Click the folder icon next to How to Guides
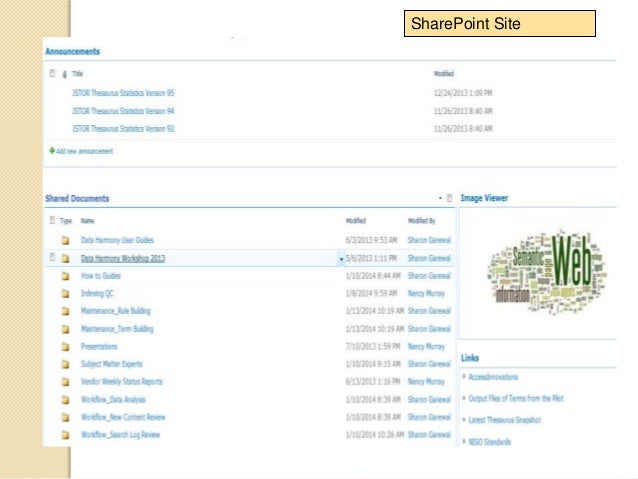638x479 pixels. click(x=66, y=276)
